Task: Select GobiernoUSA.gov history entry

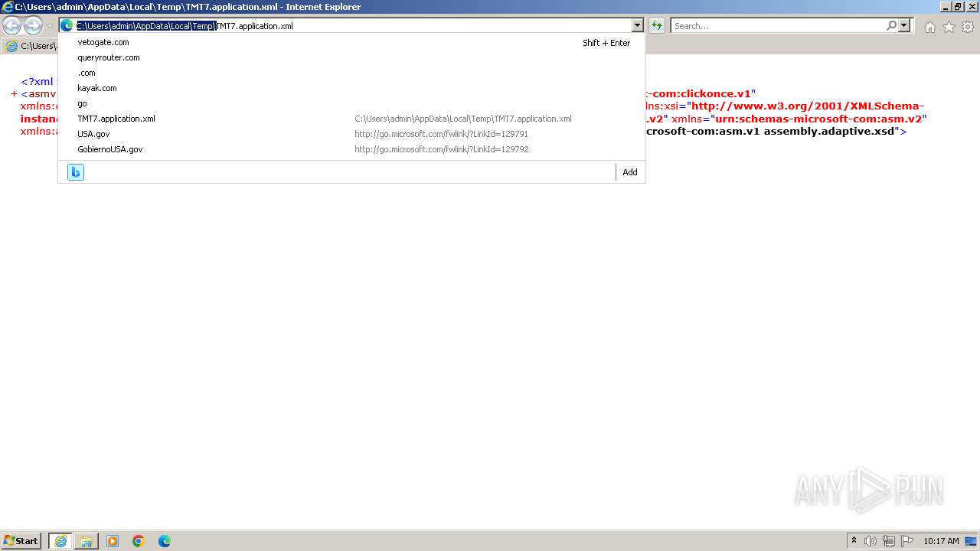Action: pyautogui.click(x=351, y=149)
